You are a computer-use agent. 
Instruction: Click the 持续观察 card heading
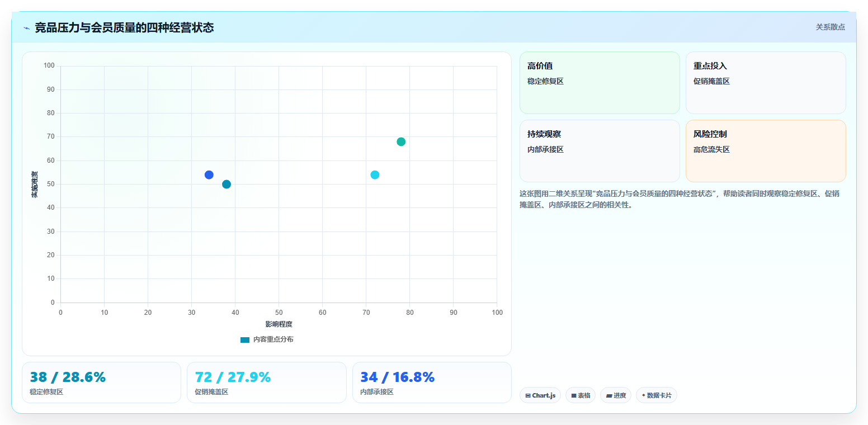544,134
